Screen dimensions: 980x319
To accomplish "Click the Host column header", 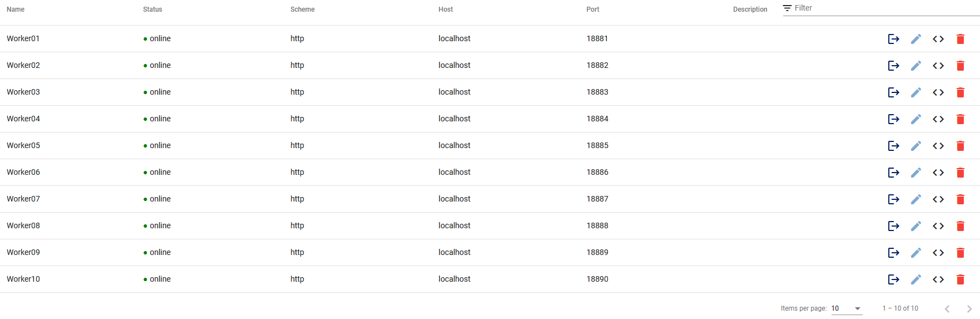I will coord(446,9).
